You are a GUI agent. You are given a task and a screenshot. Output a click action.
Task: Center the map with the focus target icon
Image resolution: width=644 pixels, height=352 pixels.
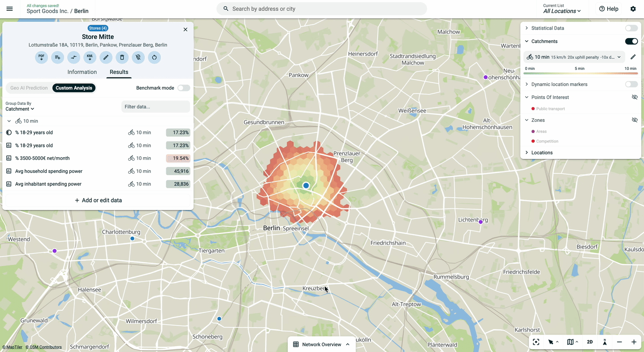point(536,342)
